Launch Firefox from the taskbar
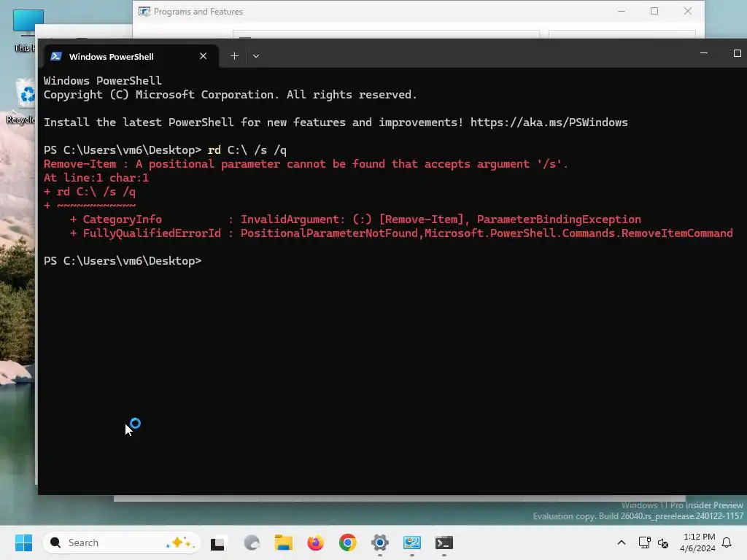The height and width of the screenshot is (560, 747). 315,542
